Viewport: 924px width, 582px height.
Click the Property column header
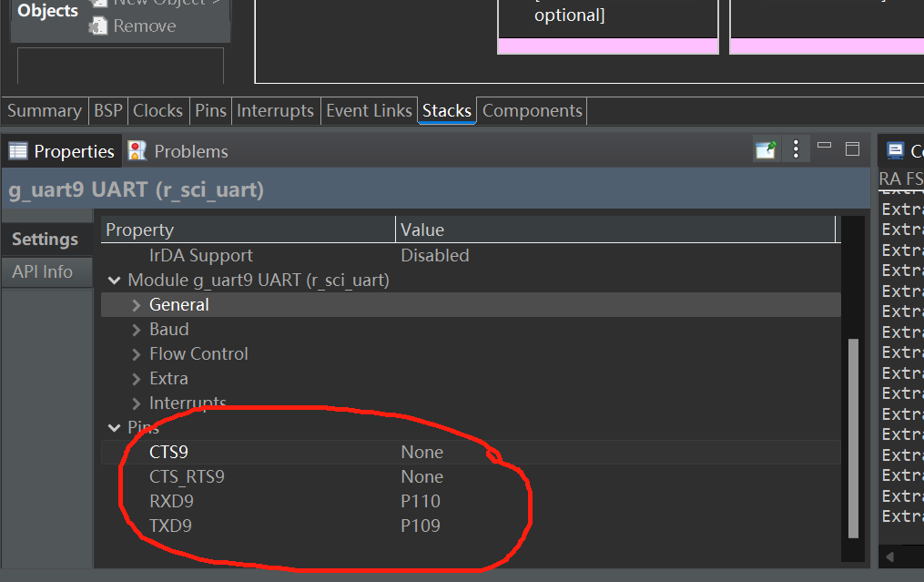click(x=249, y=230)
